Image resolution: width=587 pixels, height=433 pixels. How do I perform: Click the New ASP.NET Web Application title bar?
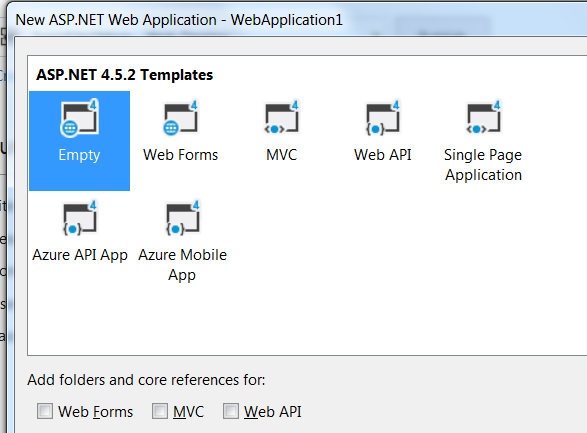click(179, 19)
